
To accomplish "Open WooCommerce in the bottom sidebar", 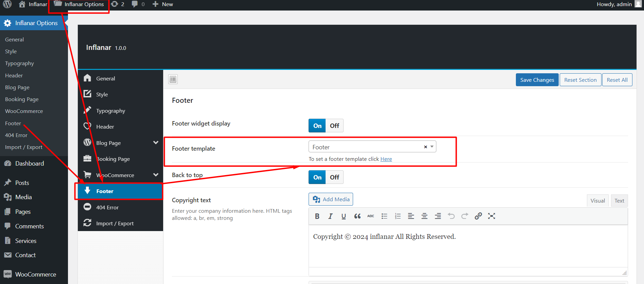I will click(x=35, y=274).
